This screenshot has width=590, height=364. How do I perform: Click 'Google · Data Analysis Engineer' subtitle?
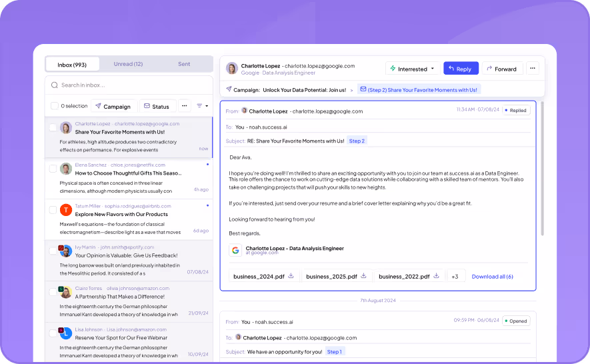[278, 73]
